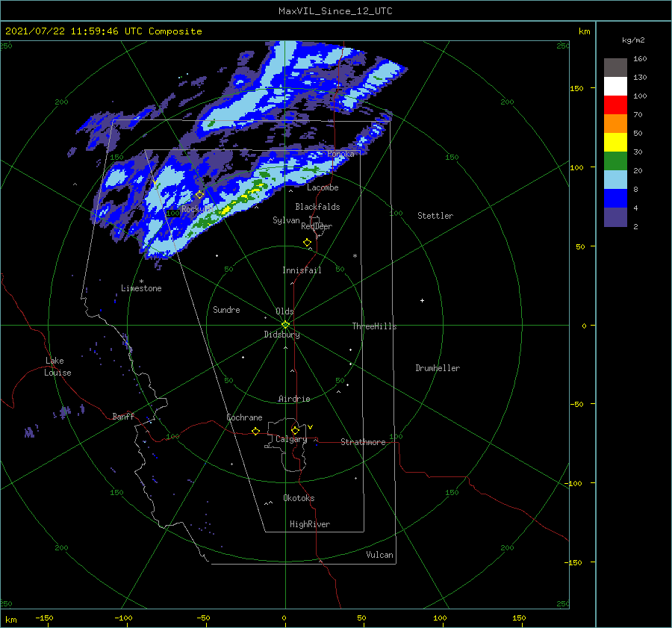
Task: Click the yellow diamond marker above Calgary label
Action: pyautogui.click(x=295, y=430)
